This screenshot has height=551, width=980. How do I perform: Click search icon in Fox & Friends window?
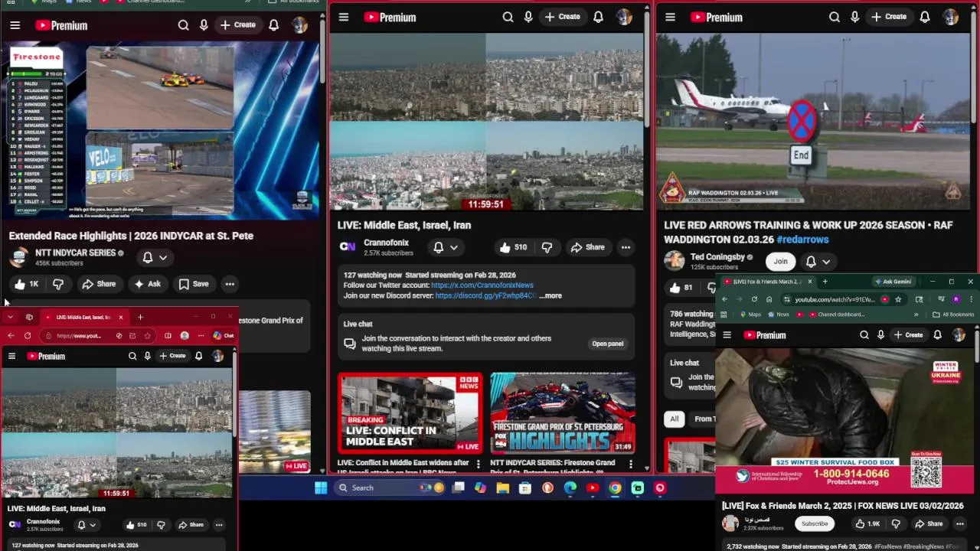864,334
